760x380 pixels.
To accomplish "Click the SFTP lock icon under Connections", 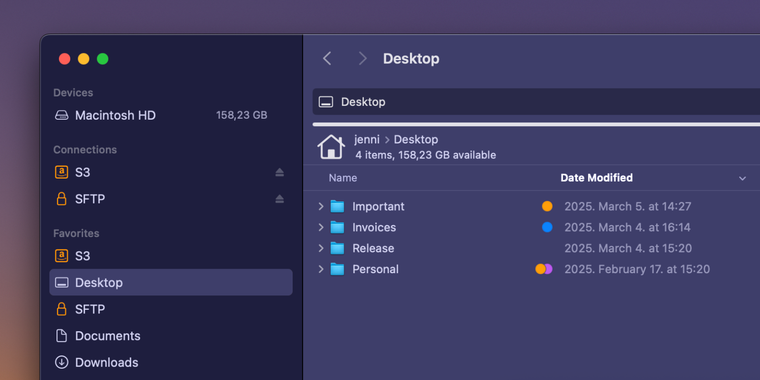I will click(x=62, y=199).
